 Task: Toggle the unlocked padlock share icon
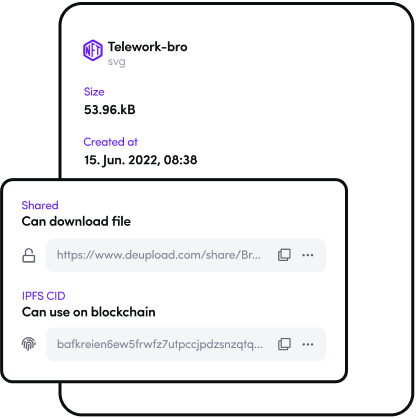point(29,256)
